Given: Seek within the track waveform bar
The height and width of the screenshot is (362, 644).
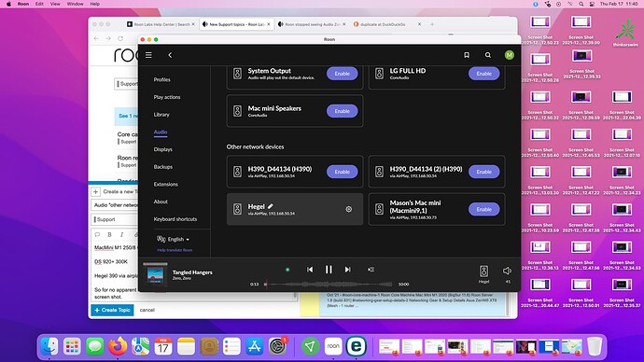Looking at the screenshot, I should 329,284.
